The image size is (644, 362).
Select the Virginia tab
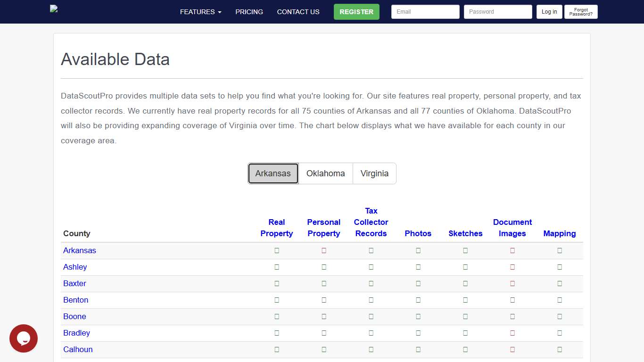(374, 173)
